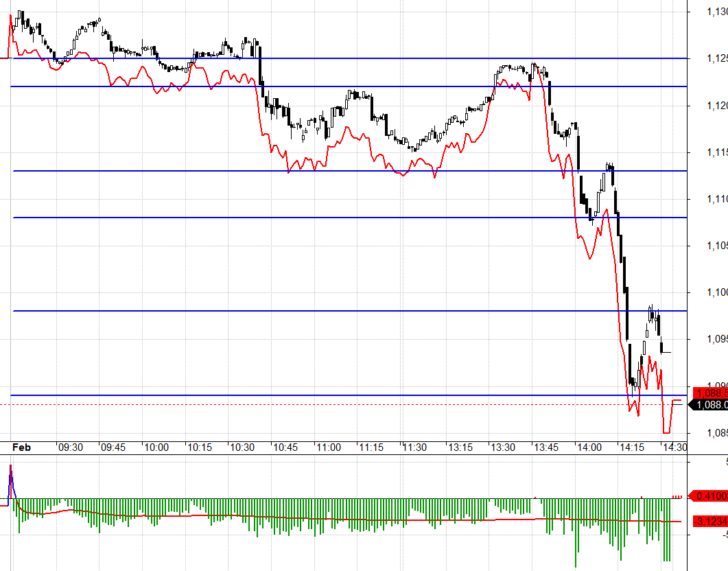The width and height of the screenshot is (728, 571).
Task: Click the 11:30 time axis label
Action: pos(415,447)
